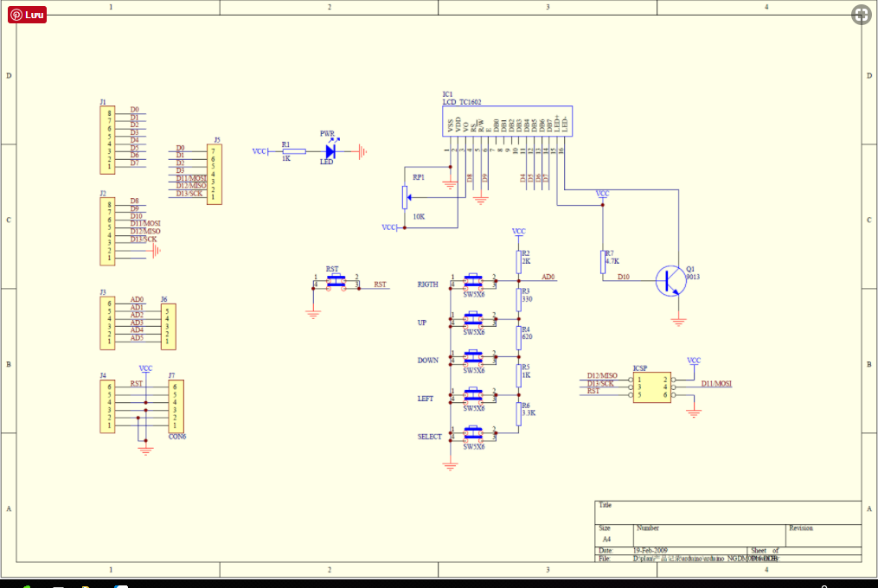This screenshot has height=588, width=878.
Task: Select the 'LCD TC1602' label
Action: point(462,102)
